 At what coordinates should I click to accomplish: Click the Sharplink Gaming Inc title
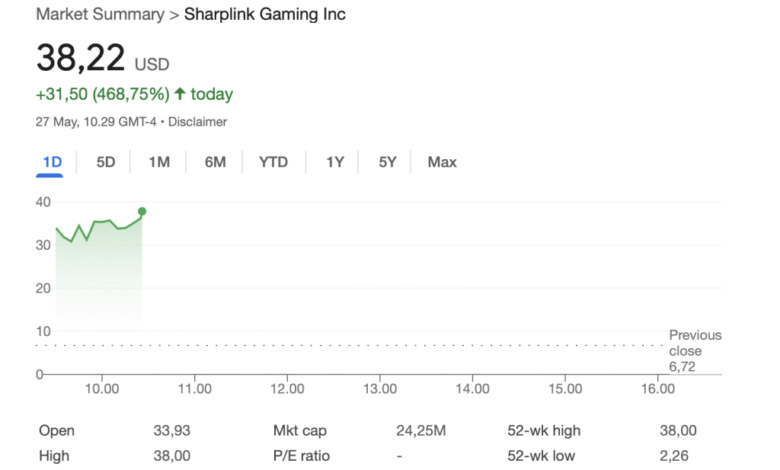(265, 15)
